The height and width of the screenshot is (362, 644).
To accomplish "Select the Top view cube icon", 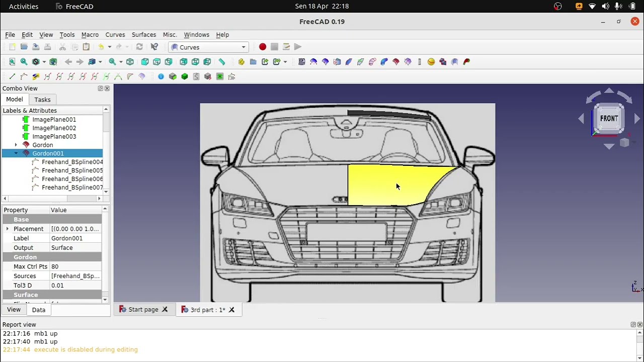I will point(156,62).
